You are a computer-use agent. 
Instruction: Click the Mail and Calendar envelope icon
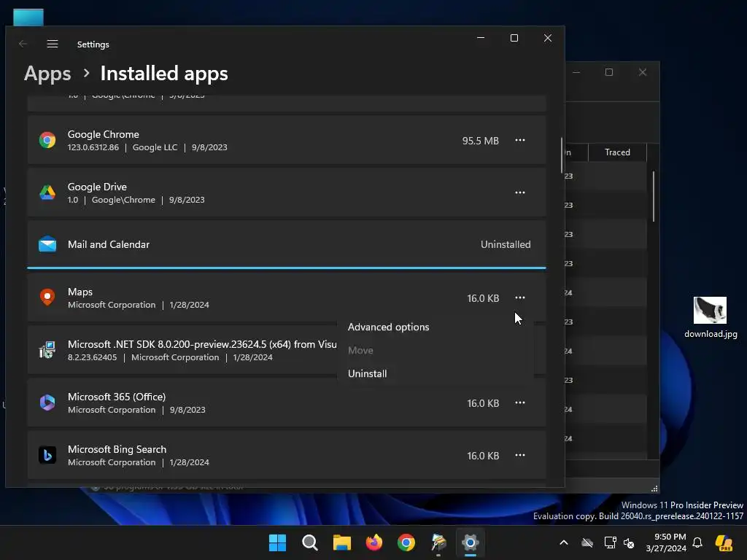(47, 244)
